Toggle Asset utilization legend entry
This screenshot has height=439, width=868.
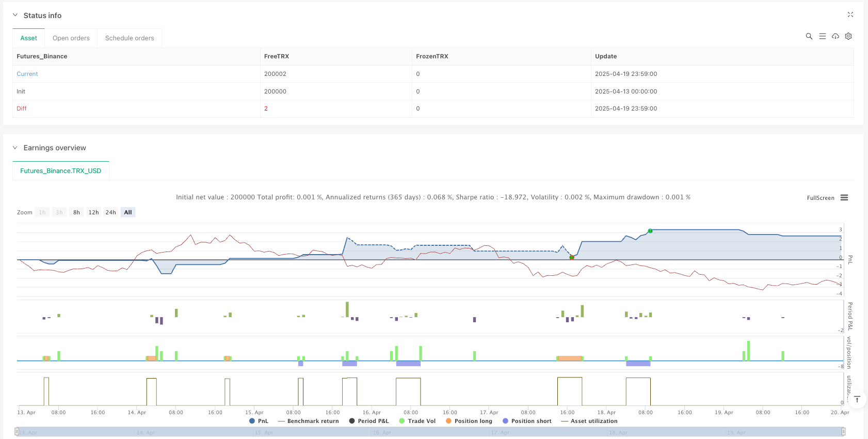[589, 421]
